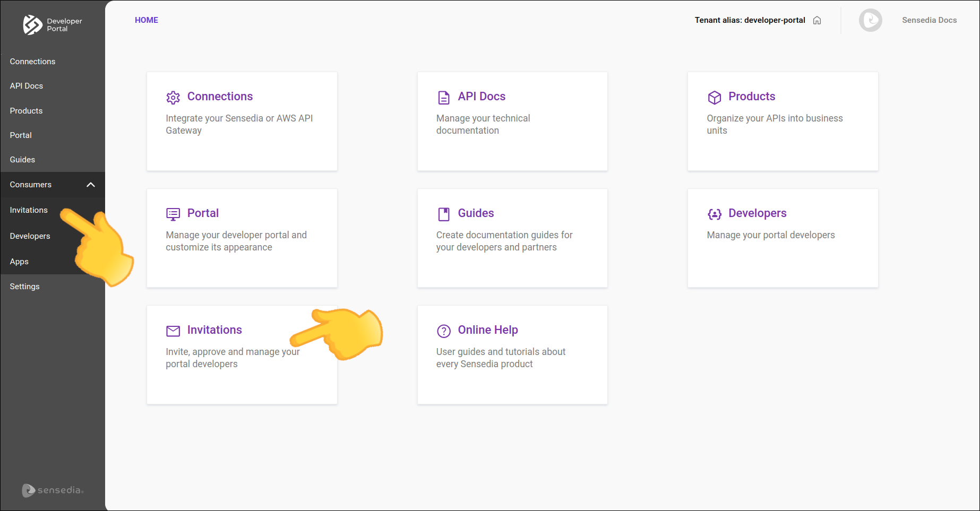Click the Developer Portal logo
The image size is (980, 511).
(x=52, y=25)
